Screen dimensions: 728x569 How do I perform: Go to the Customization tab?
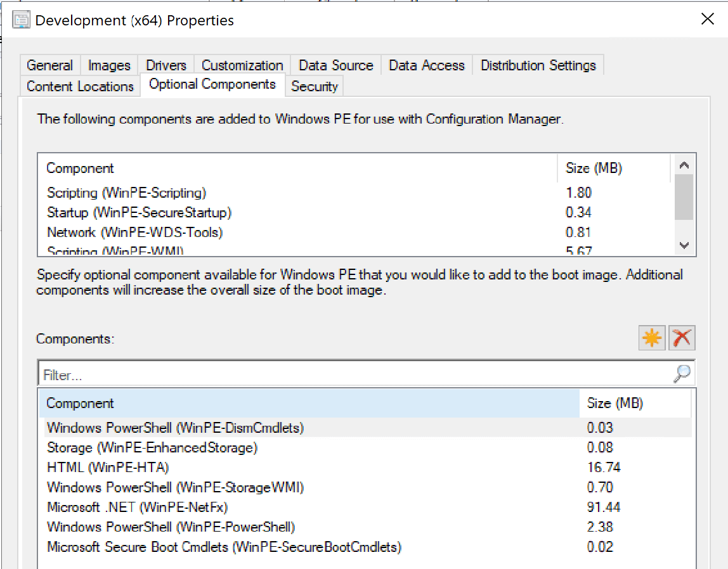(x=242, y=65)
